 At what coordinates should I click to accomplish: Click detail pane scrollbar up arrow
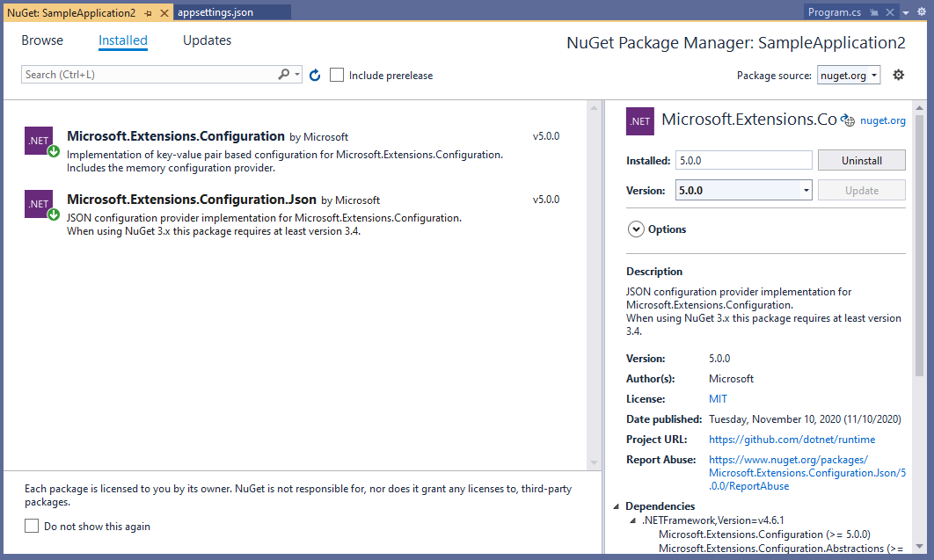click(x=919, y=108)
